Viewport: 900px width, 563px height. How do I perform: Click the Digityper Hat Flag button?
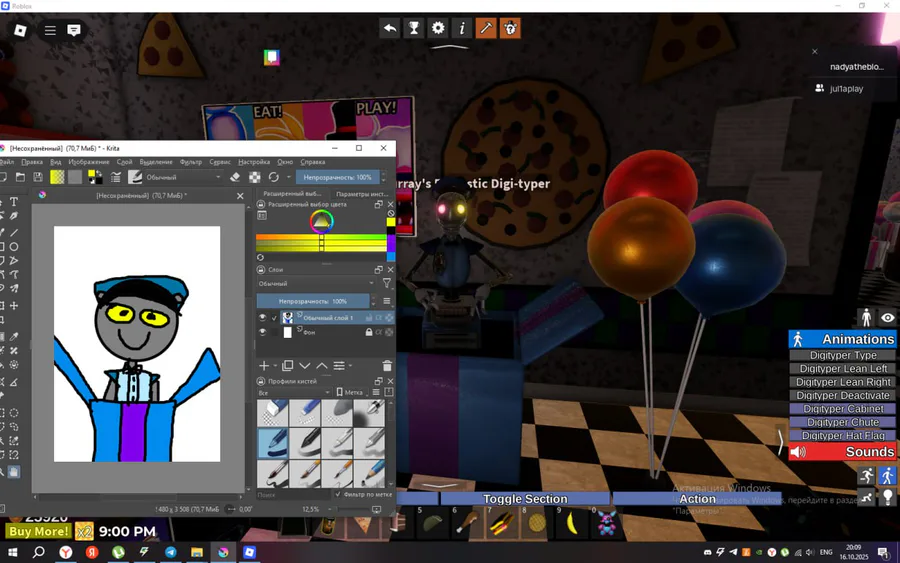coord(843,436)
